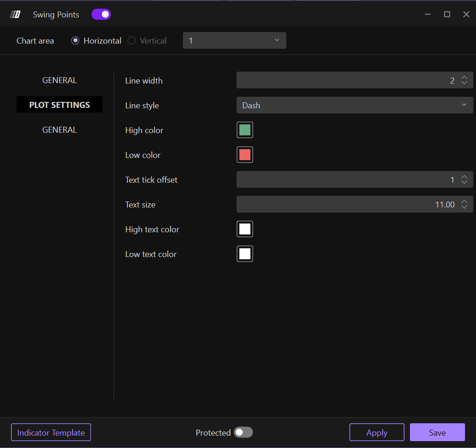Click the Indicator Template button
Screen dimensions: 476x448
51,432
